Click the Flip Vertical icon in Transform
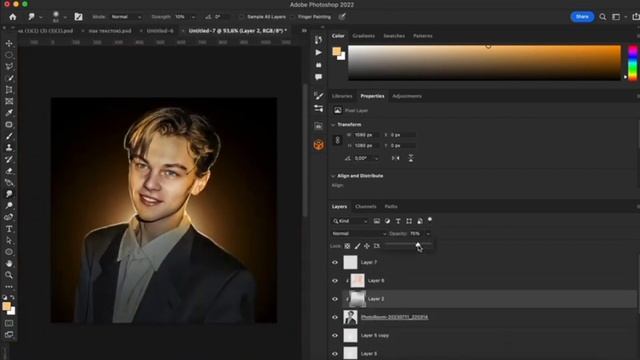This screenshot has height=360, width=640. (x=411, y=158)
